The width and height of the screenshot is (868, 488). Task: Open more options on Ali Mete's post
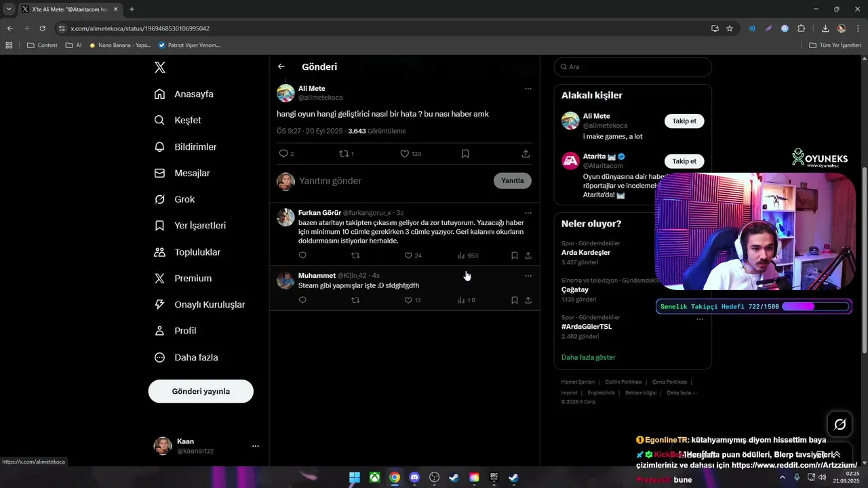tap(528, 89)
